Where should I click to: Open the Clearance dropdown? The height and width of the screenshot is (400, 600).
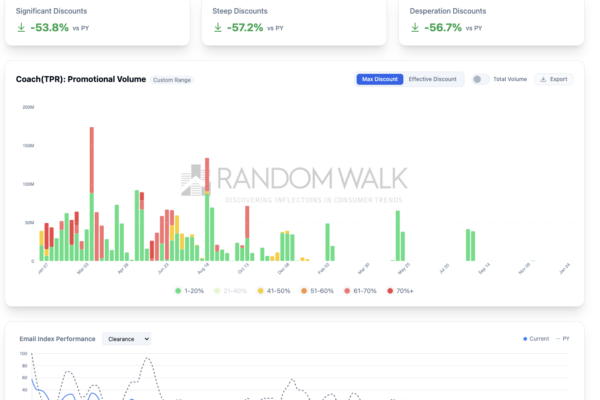[x=127, y=339]
